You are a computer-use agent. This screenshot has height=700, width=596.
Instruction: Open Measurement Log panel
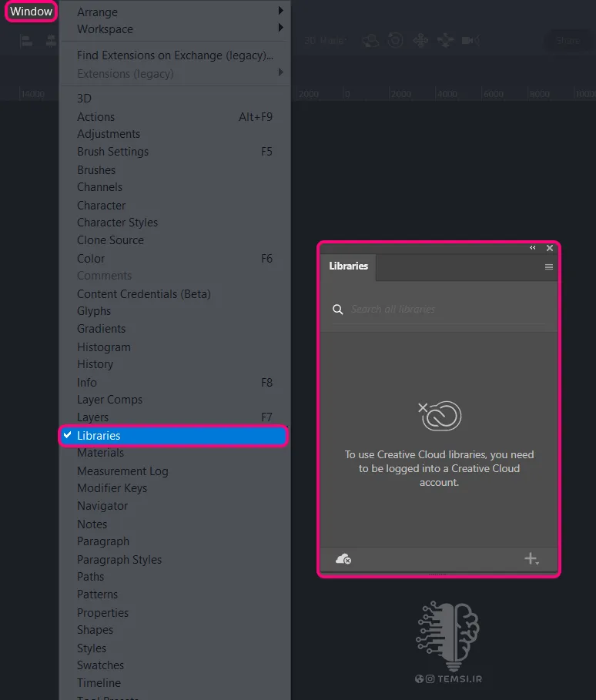pyautogui.click(x=175, y=471)
